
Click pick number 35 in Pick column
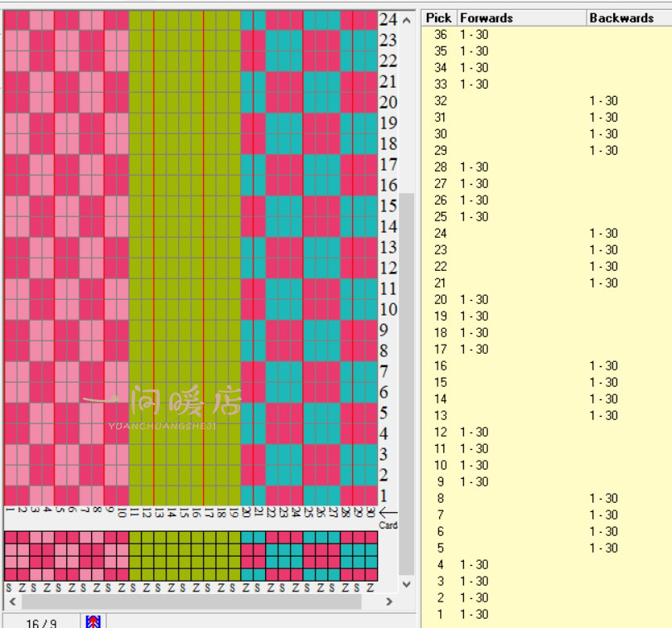point(441,51)
